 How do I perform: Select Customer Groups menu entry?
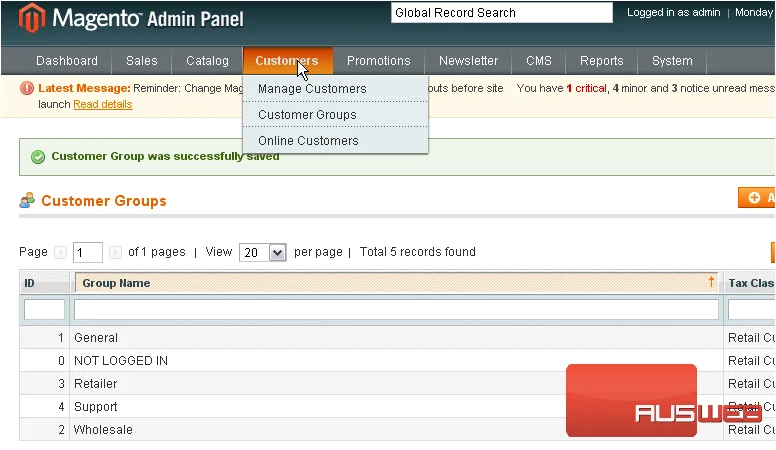pyautogui.click(x=335, y=114)
